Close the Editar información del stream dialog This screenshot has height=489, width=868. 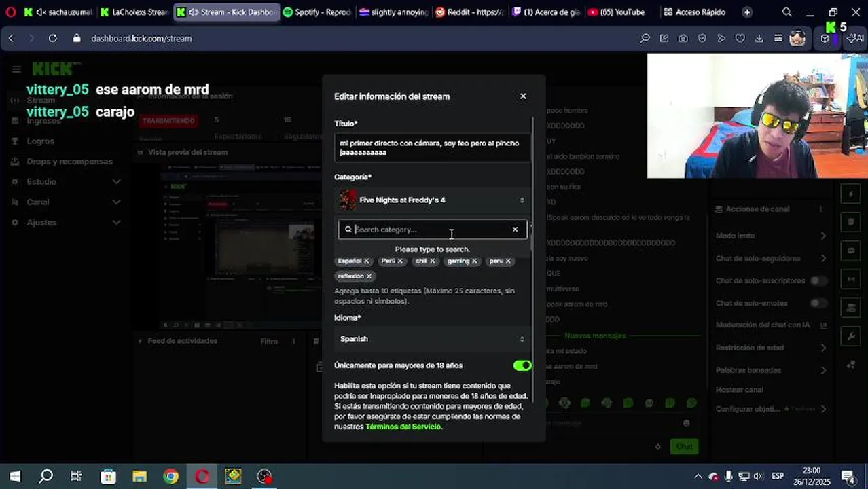click(523, 96)
